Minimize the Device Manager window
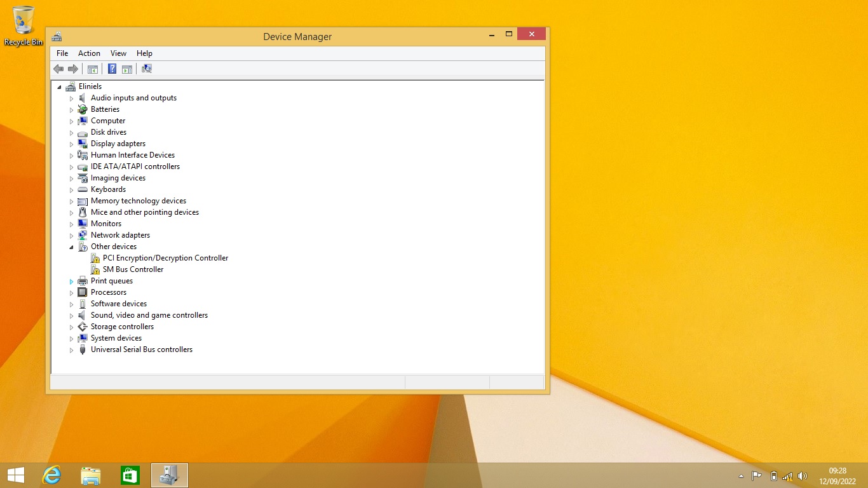 [x=492, y=34]
